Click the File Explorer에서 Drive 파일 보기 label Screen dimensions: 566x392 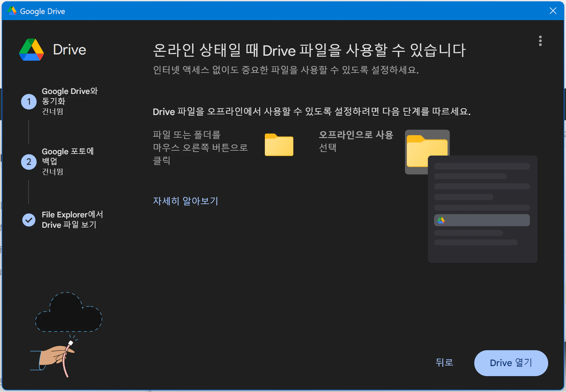(x=72, y=220)
